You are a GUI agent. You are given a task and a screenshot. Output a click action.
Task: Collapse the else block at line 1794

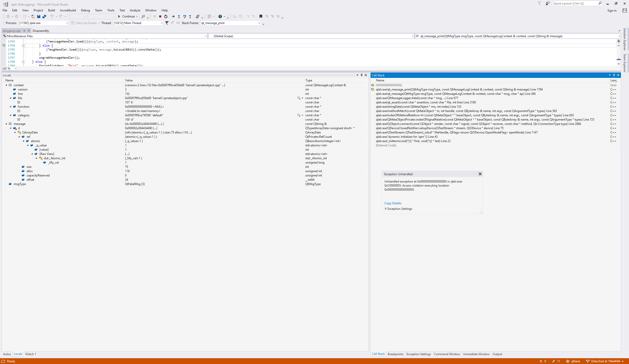point(23,46)
